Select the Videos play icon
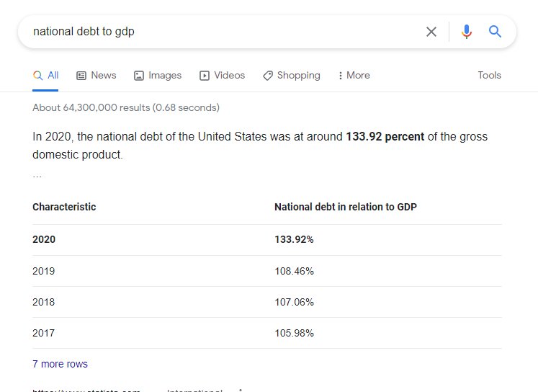The image size is (538, 392). click(x=204, y=76)
